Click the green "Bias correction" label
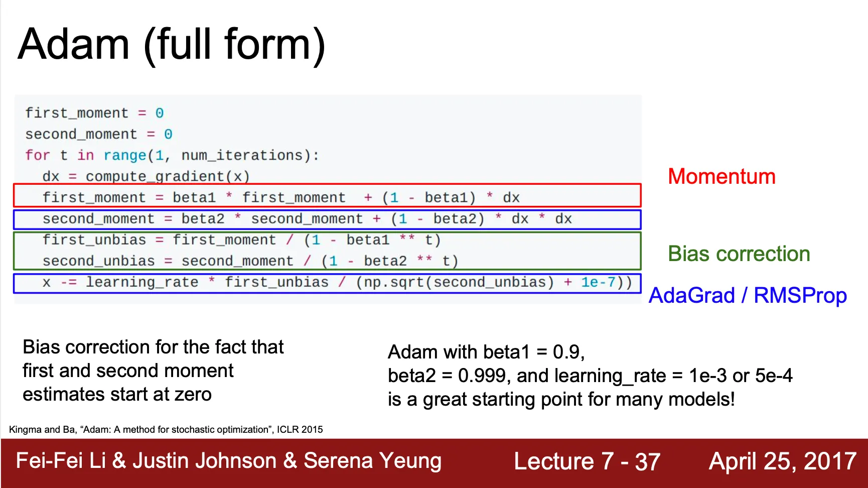The width and height of the screenshot is (868, 488). click(739, 254)
